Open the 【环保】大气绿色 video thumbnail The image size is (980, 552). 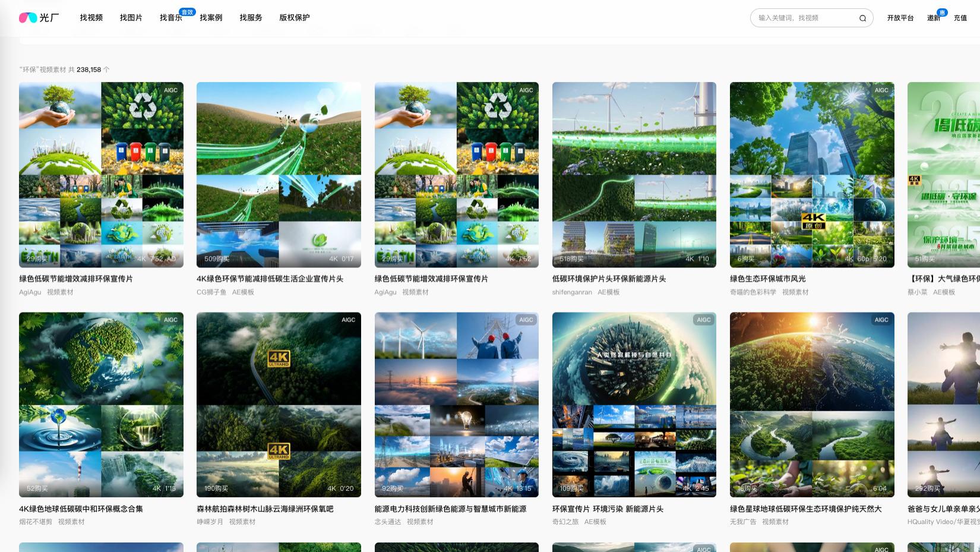pyautogui.click(x=944, y=175)
